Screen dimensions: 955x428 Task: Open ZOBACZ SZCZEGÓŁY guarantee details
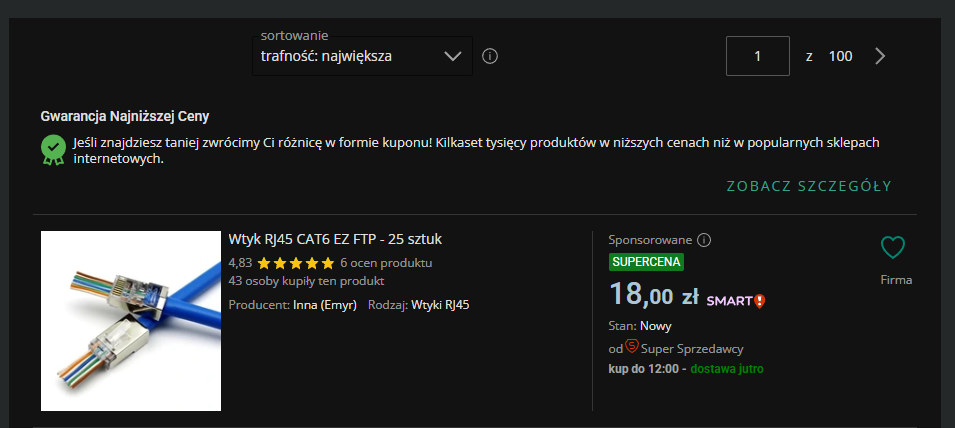tap(808, 186)
